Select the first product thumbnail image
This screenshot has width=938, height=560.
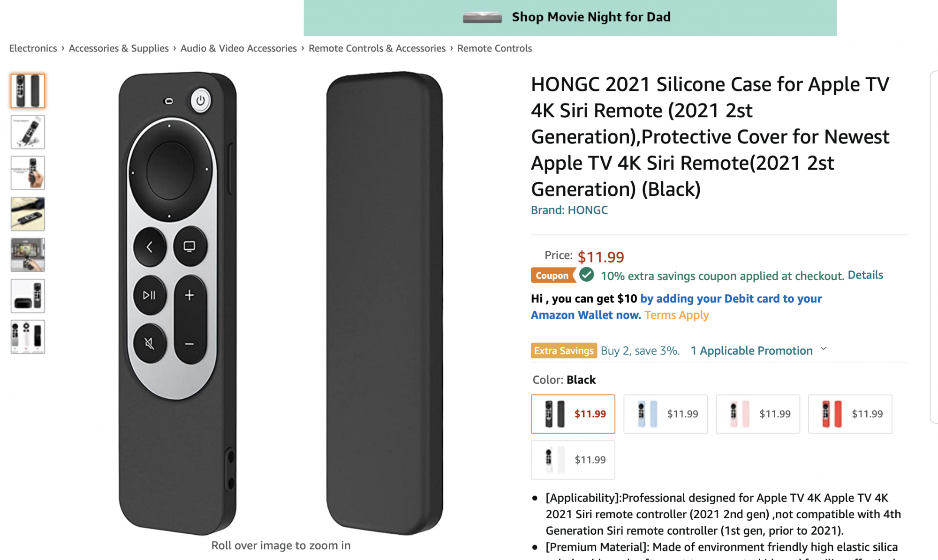28,91
